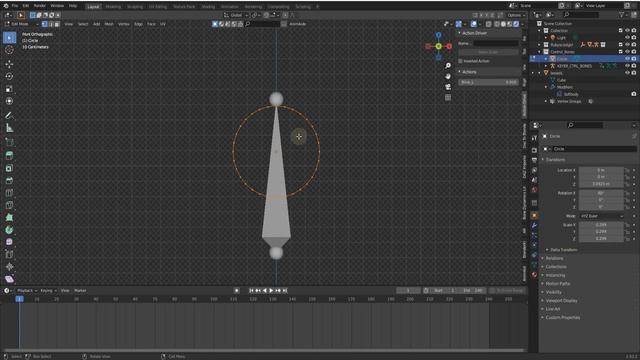Open the Playback popover in timeline
Viewport: 640px width, 360px height.
(27, 291)
